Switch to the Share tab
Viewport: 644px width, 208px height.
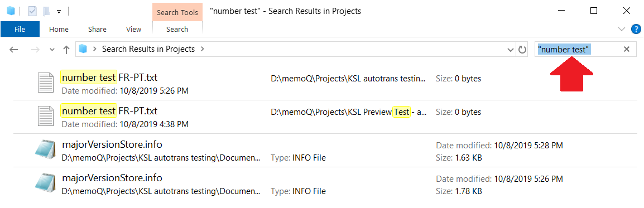(97, 29)
